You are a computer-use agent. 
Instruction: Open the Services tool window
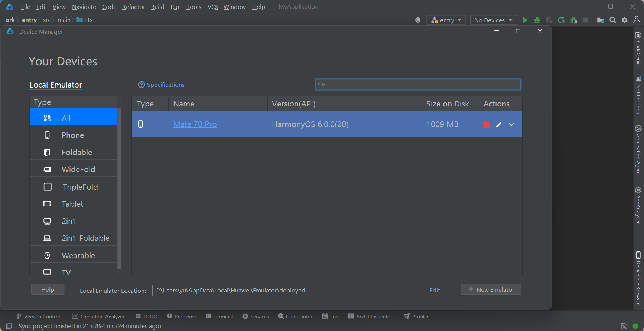coord(256,316)
